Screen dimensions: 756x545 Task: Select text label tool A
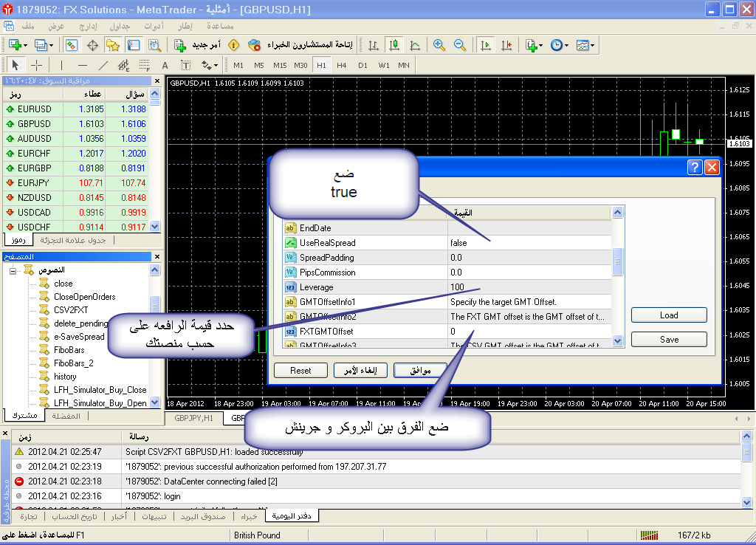[x=165, y=65]
